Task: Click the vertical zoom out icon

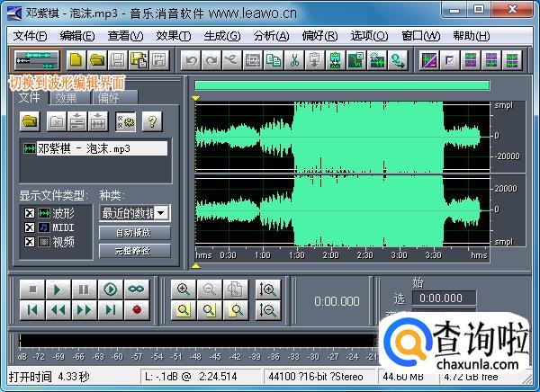Action: pyautogui.click(x=266, y=310)
